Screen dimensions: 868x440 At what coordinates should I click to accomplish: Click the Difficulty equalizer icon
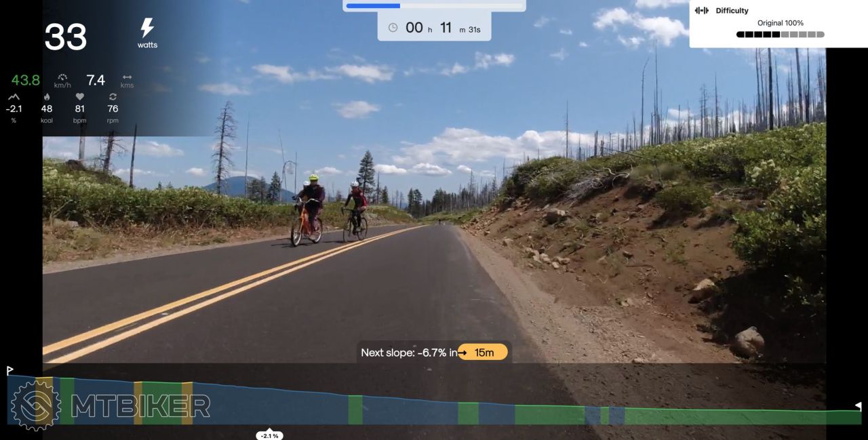(701, 10)
